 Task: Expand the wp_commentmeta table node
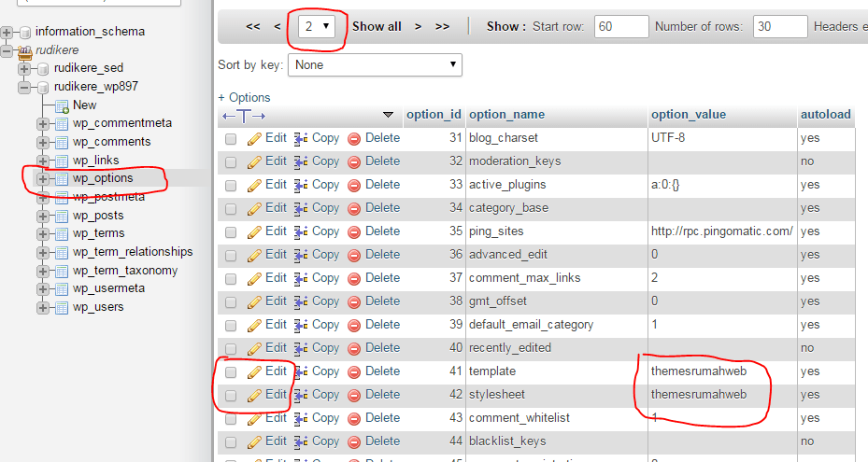[43, 123]
